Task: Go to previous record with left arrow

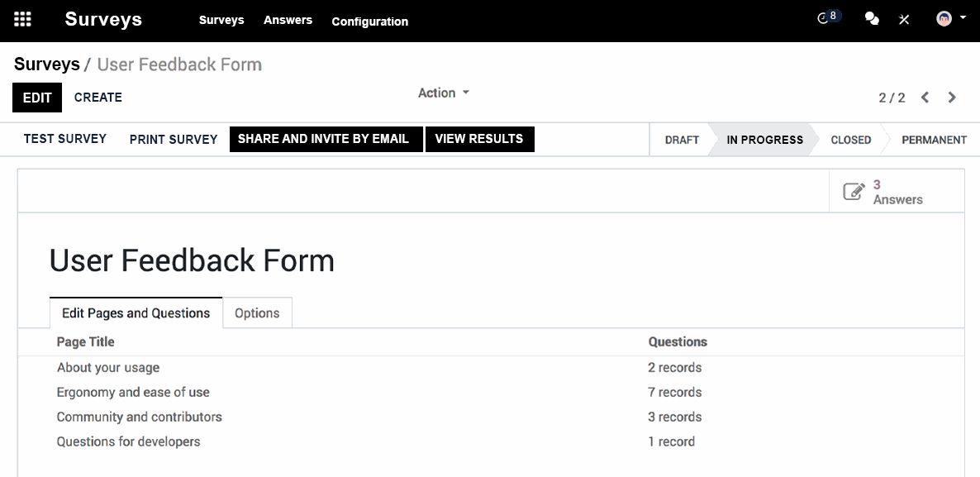Action: point(925,97)
